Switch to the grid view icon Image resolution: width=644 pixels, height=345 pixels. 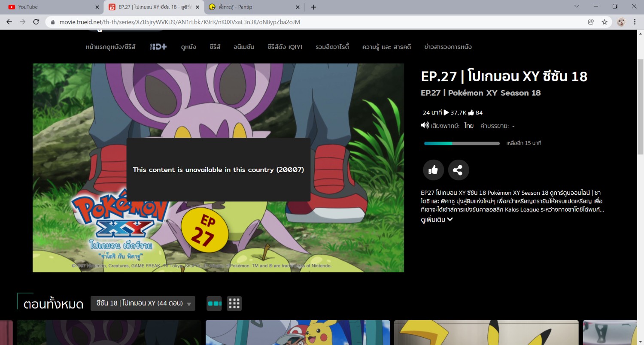[234, 303]
